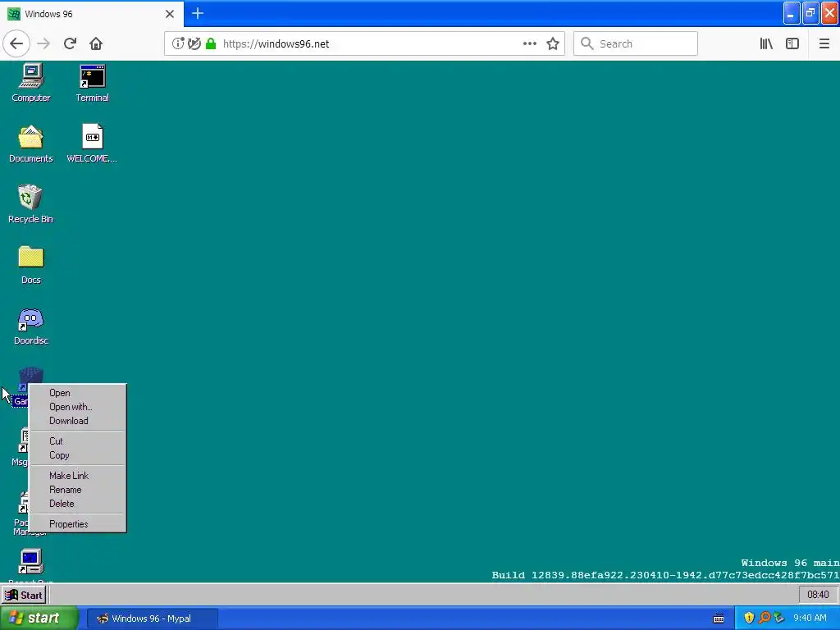Open the Docs folder icon
840x630 pixels.
31,265
